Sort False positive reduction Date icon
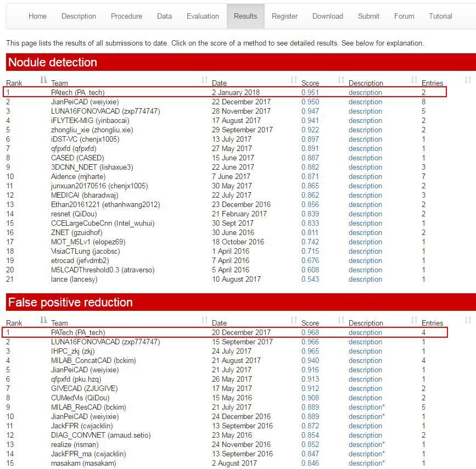 (x=294, y=320)
